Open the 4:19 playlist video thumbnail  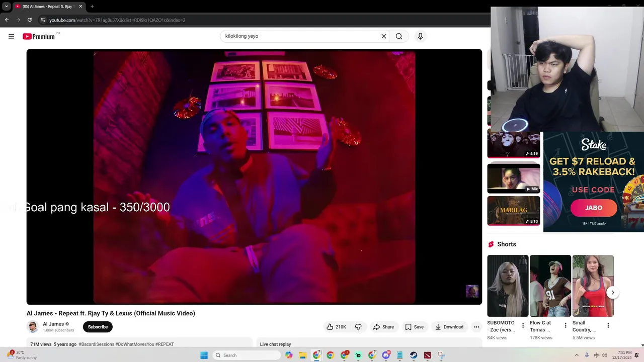coord(514,145)
